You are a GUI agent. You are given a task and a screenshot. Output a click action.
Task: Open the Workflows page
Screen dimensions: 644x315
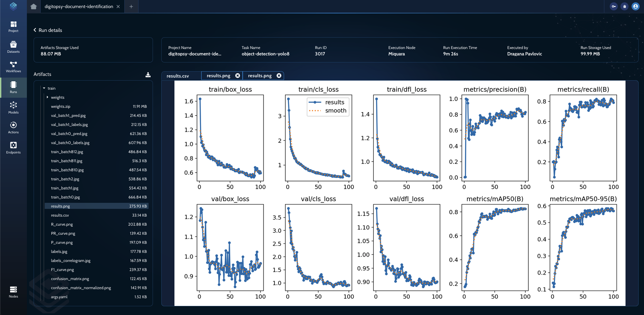coord(13,67)
